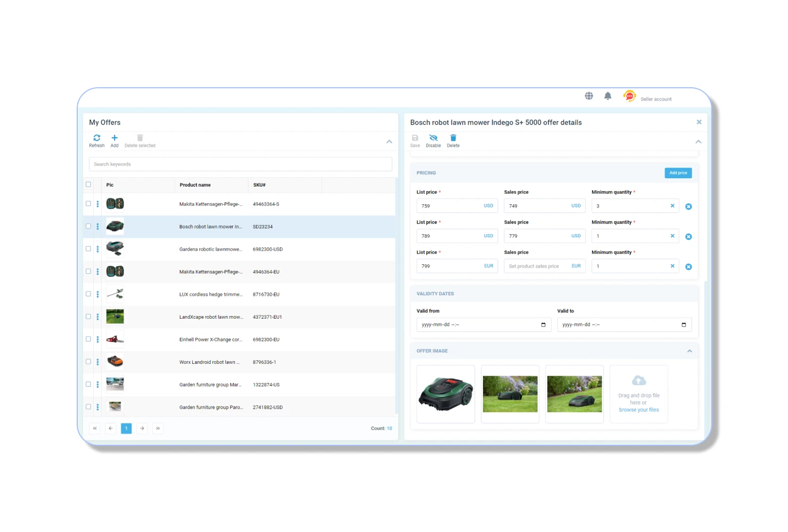Open the row menu for Makita 49463364-S
788x532 pixels.
(x=98, y=204)
